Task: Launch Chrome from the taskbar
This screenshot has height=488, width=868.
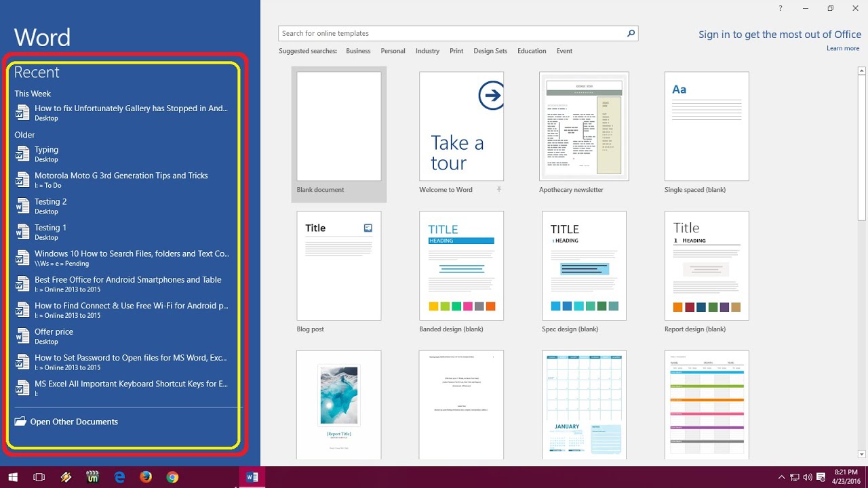Action: [172, 477]
